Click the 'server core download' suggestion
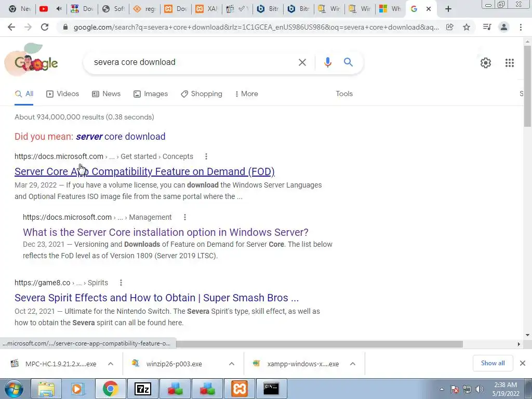532x399 pixels. 121,137
